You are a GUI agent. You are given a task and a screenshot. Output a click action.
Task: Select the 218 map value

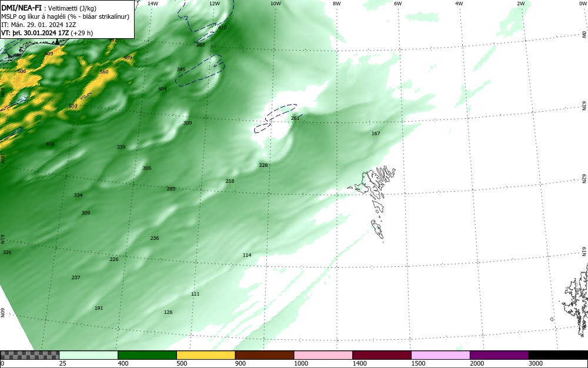[230, 181]
